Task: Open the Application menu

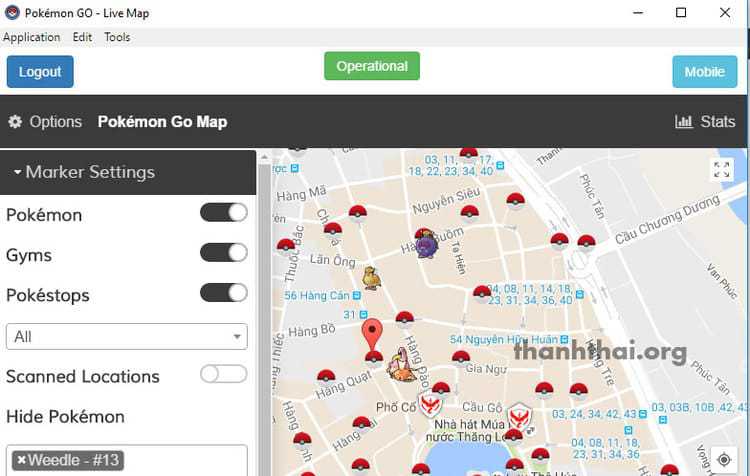Action: (x=32, y=37)
